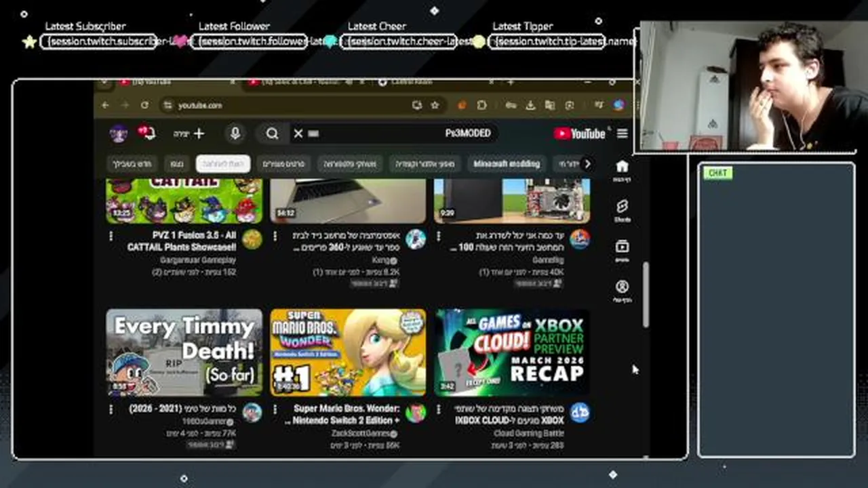Open more options for PVZ Fusion video
Viewport: 868px width, 488px height.
click(111, 237)
